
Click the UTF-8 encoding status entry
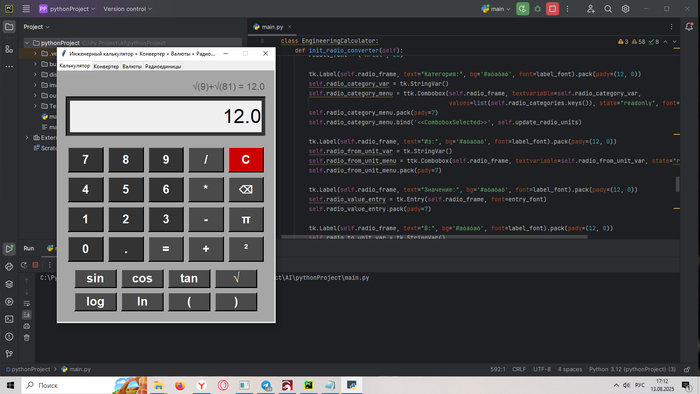pyautogui.click(x=542, y=369)
